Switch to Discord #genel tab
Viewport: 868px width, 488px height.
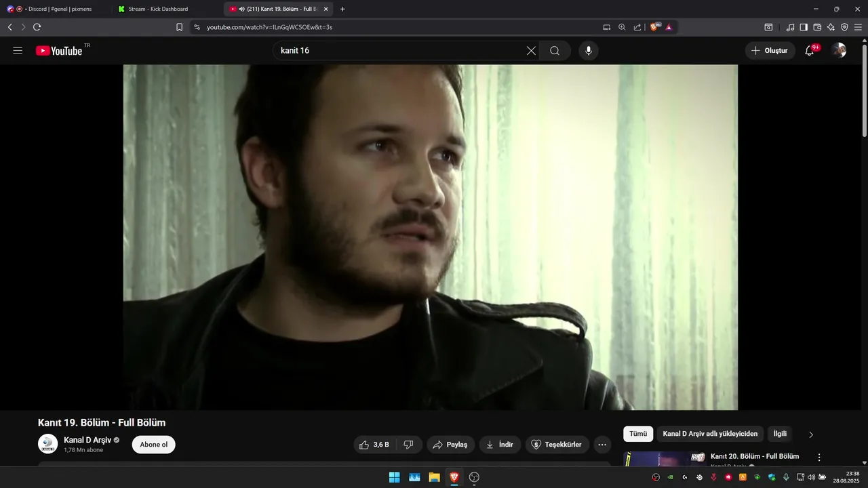point(56,9)
